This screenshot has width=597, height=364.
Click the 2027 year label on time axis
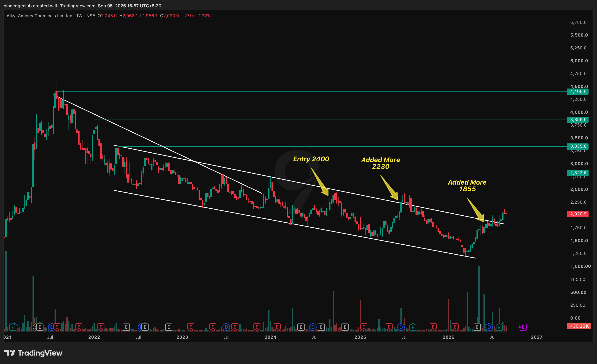point(537,337)
